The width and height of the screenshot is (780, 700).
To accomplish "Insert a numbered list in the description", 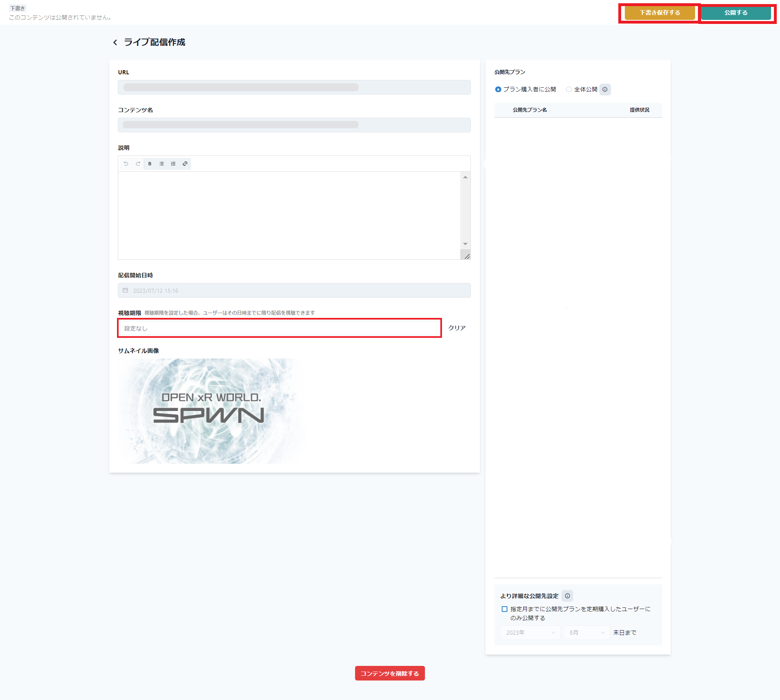I will [173, 164].
